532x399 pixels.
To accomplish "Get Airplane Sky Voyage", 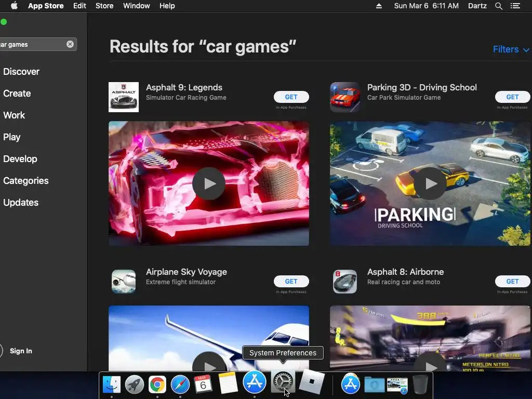I will (291, 282).
